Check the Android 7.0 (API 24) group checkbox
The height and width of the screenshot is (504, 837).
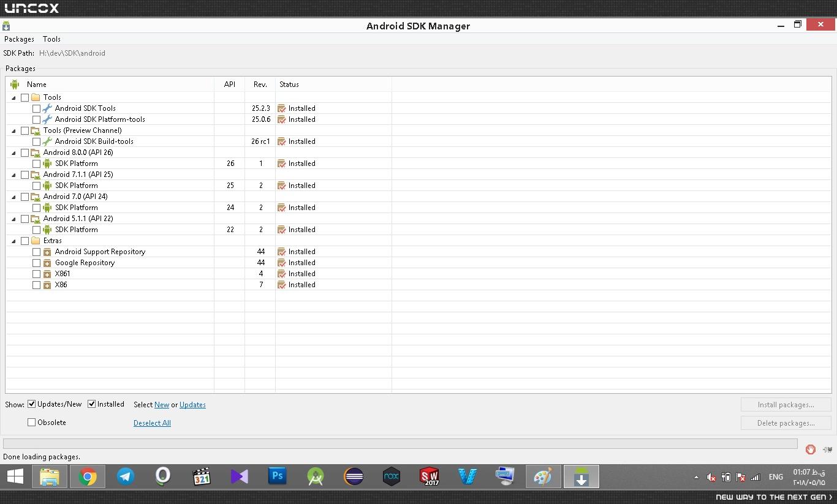coord(25,197)
